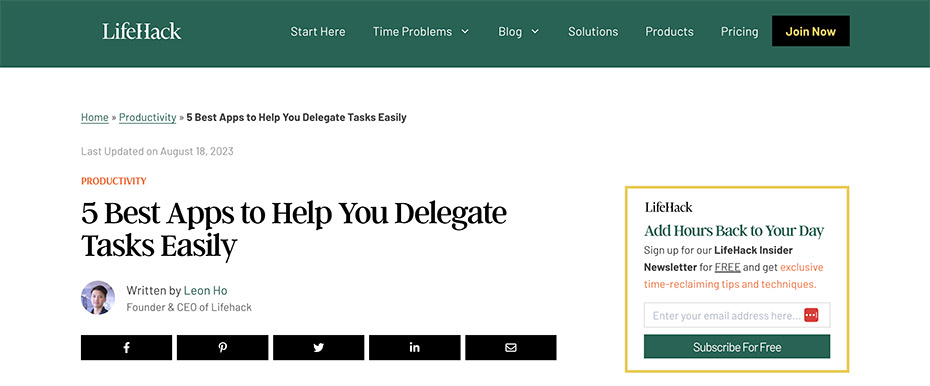This screenshot has width=930, height=386.
Task: Click the exclusive time-reclaiming tips text
Action: point(734,276)
